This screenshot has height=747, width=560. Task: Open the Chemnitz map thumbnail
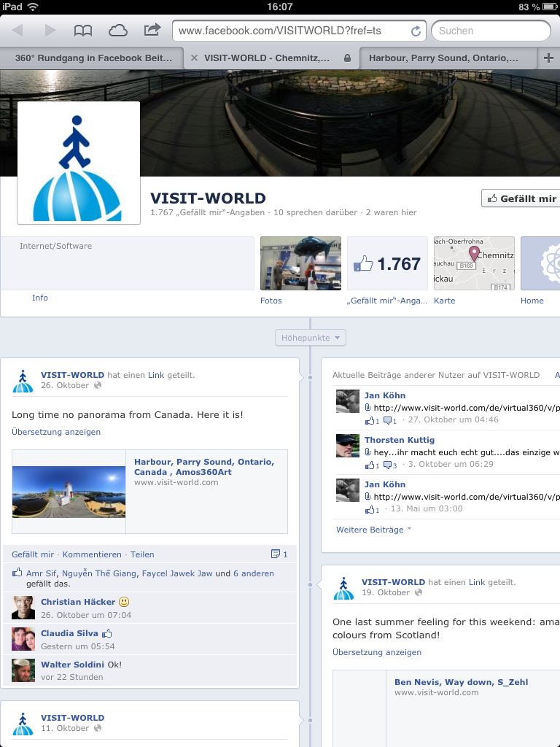pos(474,263)
